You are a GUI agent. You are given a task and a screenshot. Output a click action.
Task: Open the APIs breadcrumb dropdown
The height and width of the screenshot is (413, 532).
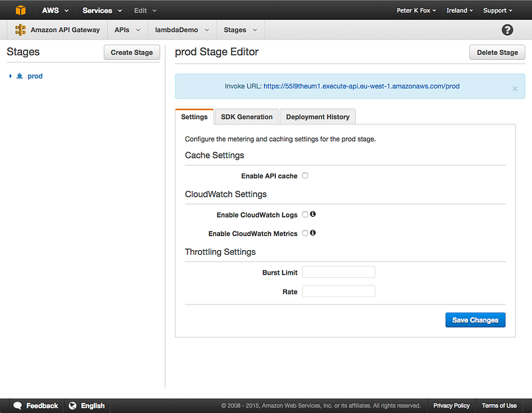(x=127, y=30)
